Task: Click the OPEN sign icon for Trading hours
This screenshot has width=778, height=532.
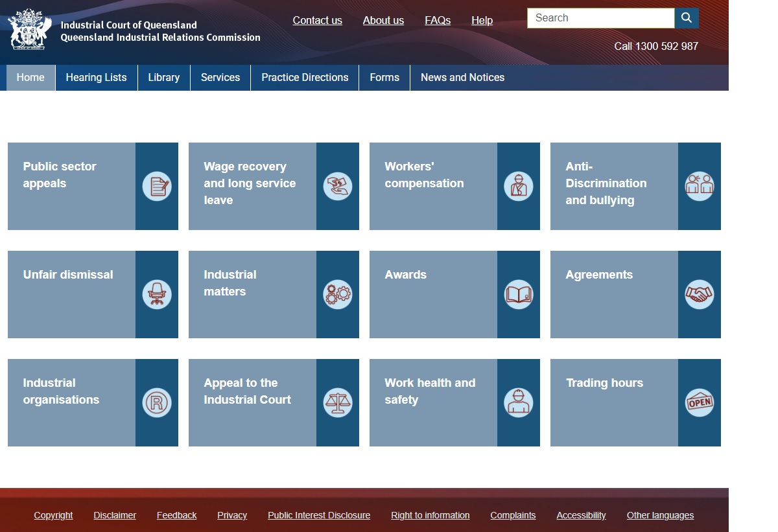Action: tap(700, 403)
